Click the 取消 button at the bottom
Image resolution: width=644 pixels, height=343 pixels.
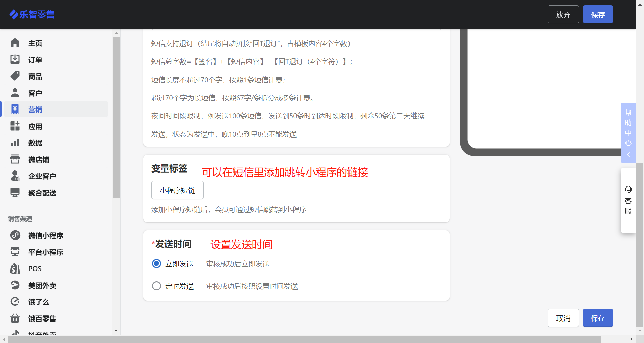click(563, 318)
